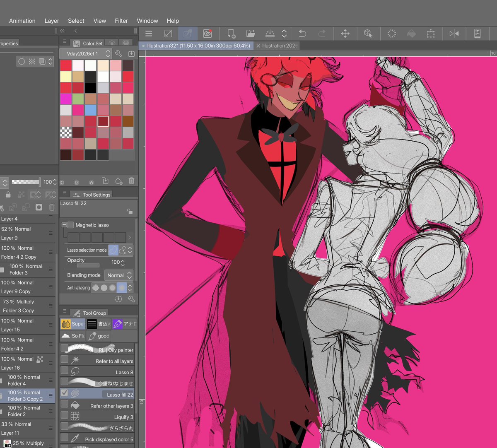Screen dimensions: 497x448
Task: Collapse the Magnetic lasso minus expander
Action: (x=64, y=225)
